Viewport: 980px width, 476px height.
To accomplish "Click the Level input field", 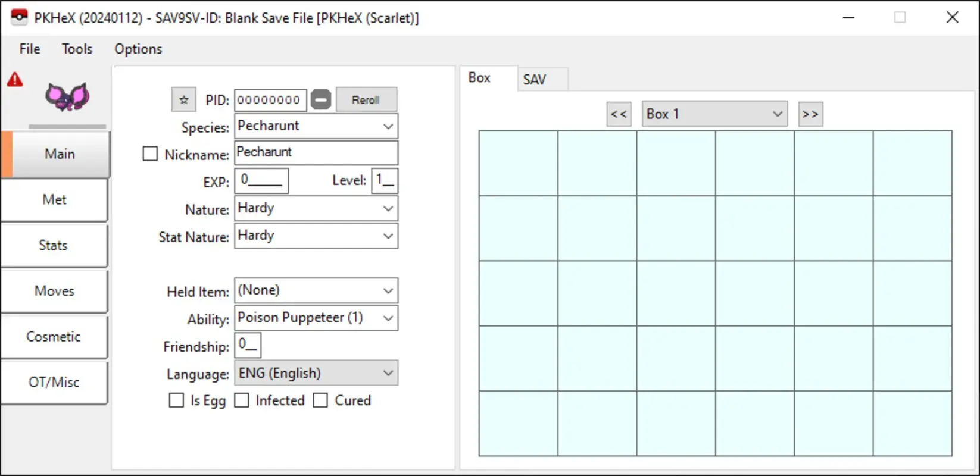I will pyautogui.click(x=385, y=180).
